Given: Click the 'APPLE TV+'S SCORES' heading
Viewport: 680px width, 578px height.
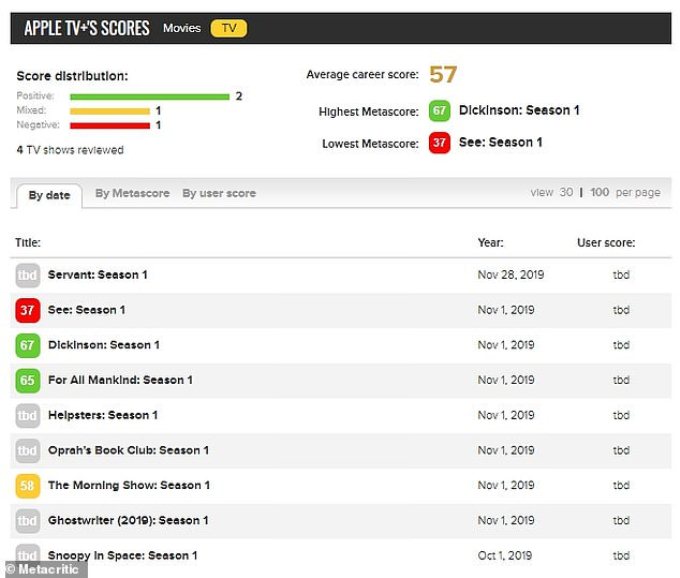Looking at the screenshot, I should coord(87,28).
